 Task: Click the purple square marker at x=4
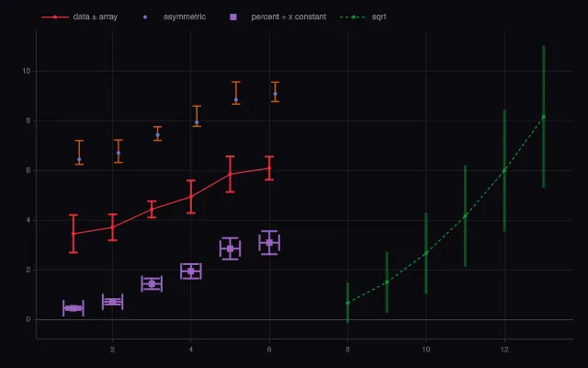click(x=191, y=271)
